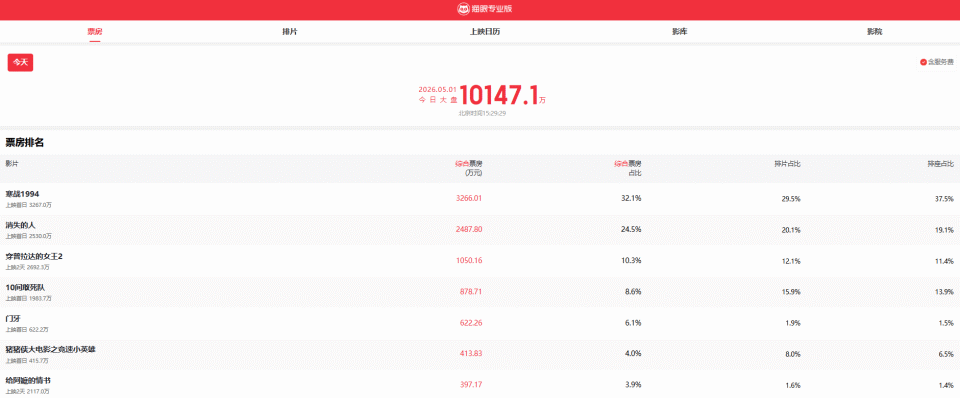Open the film 猪猪侠大电影之竞速小英雄

click(x=50, y=350)
